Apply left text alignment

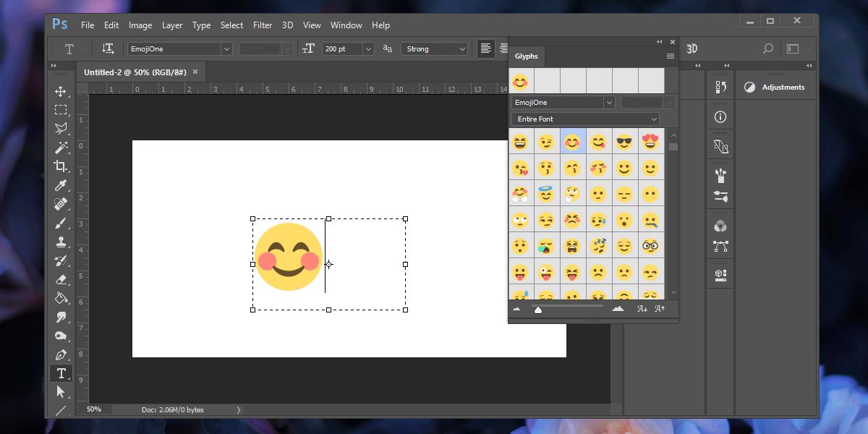tap(485, 48)
